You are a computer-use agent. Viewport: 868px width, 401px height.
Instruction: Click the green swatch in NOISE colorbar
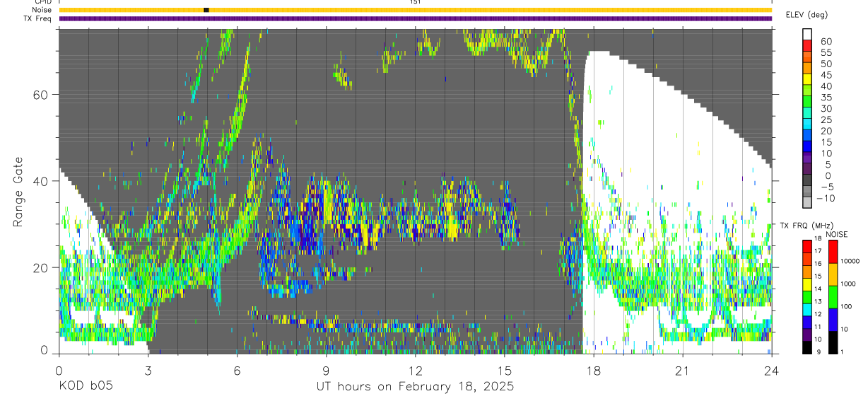(833, 297)
